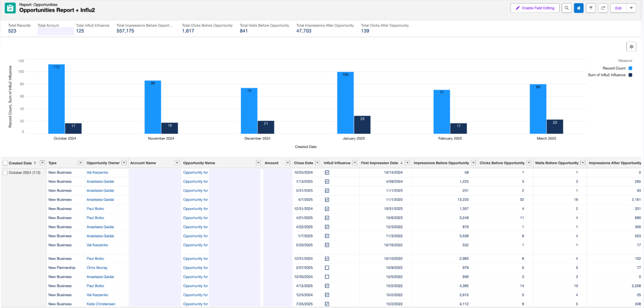Click the search icon in the report toolbar

click(x=566, y=8)
